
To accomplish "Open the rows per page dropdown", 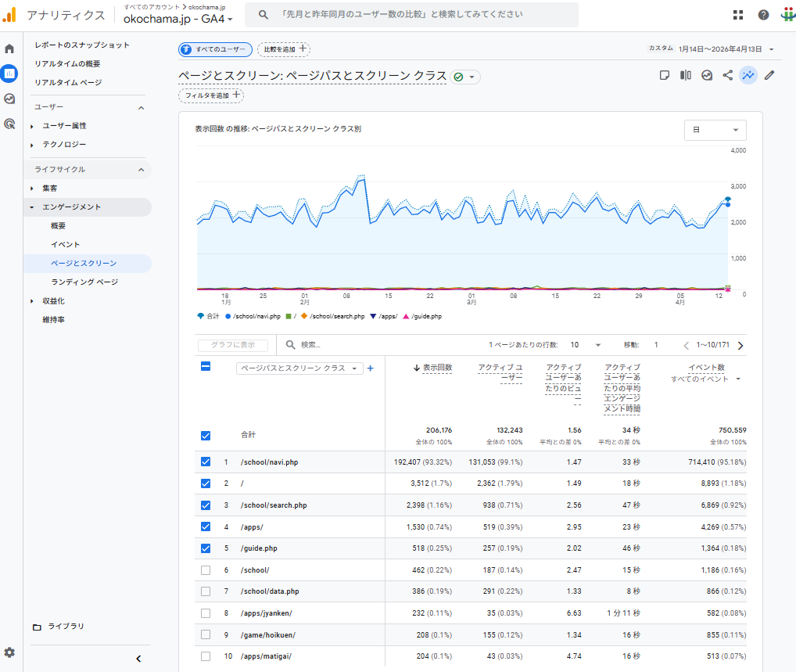I will pyautogui.click(x=585, y=345).
